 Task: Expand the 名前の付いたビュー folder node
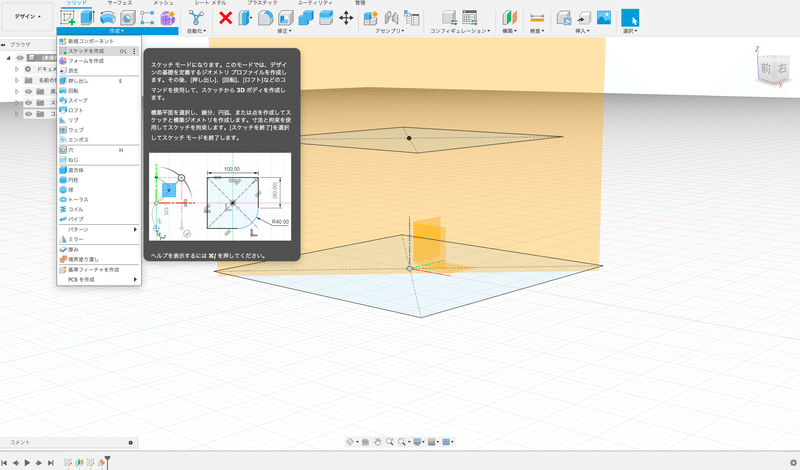click(x=16, y=80)
